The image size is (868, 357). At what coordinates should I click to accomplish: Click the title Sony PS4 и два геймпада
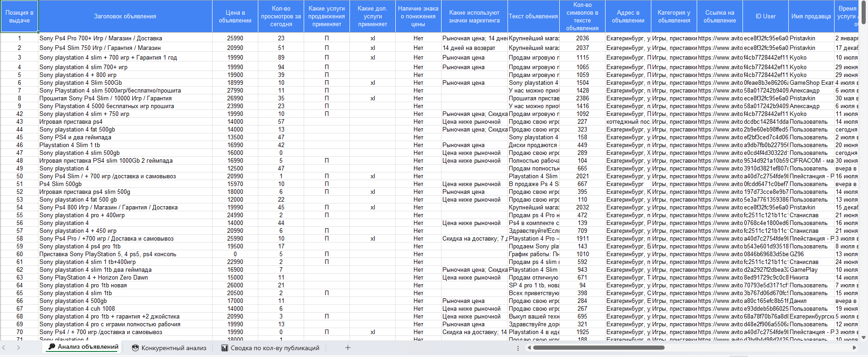pyautogui.click(x=75, y=137)
